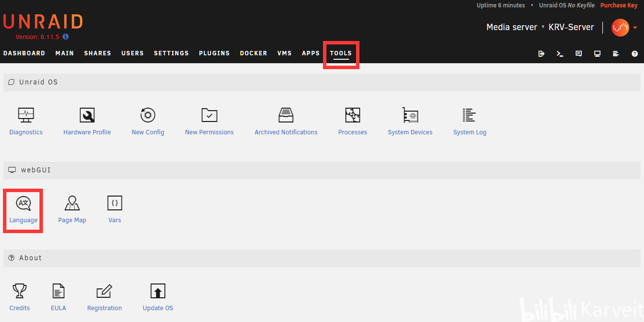Screen dimensions: 644x322
Task: Go to the Shares tab
Action: pyautogui.click(x=98, y=53)
